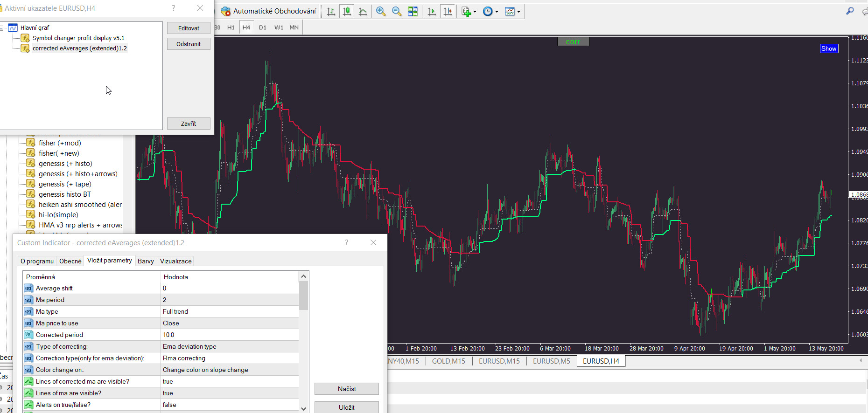Open the periodicity dropdown arrow
Screen dimensions: 868x413
pos(497,12)
